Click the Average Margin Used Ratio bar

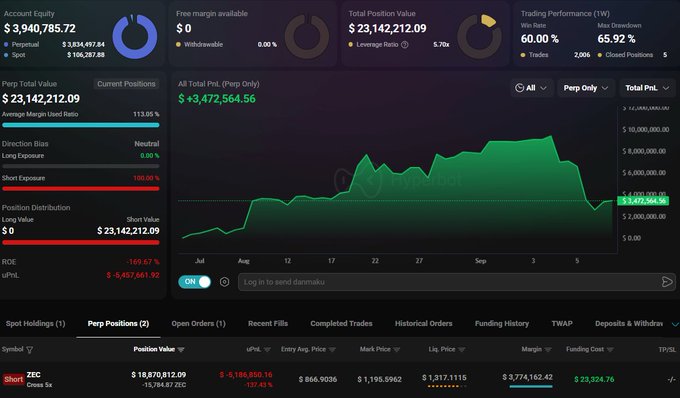(x=81, y=125)
